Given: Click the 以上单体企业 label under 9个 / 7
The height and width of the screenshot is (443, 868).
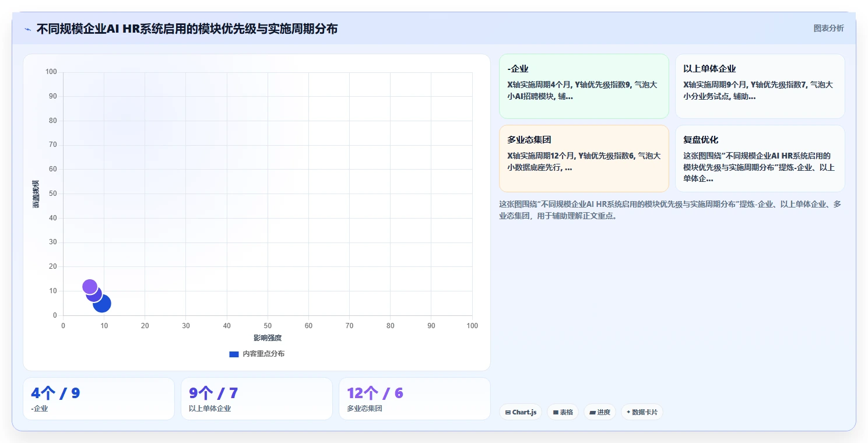Looking at the screenshot, I should point(210,409).
